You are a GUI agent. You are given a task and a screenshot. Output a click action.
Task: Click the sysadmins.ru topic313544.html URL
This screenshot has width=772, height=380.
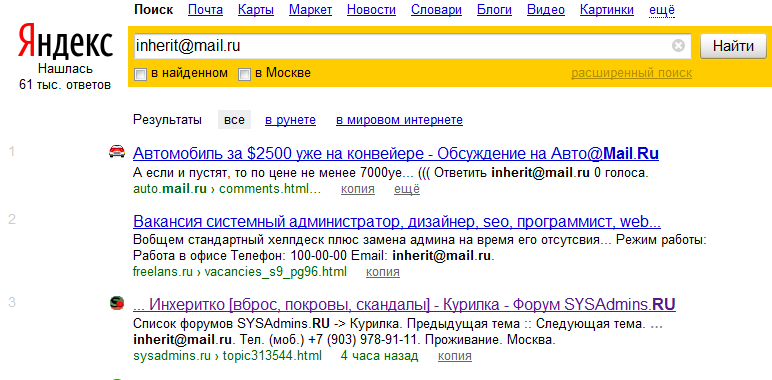point(227,355)
